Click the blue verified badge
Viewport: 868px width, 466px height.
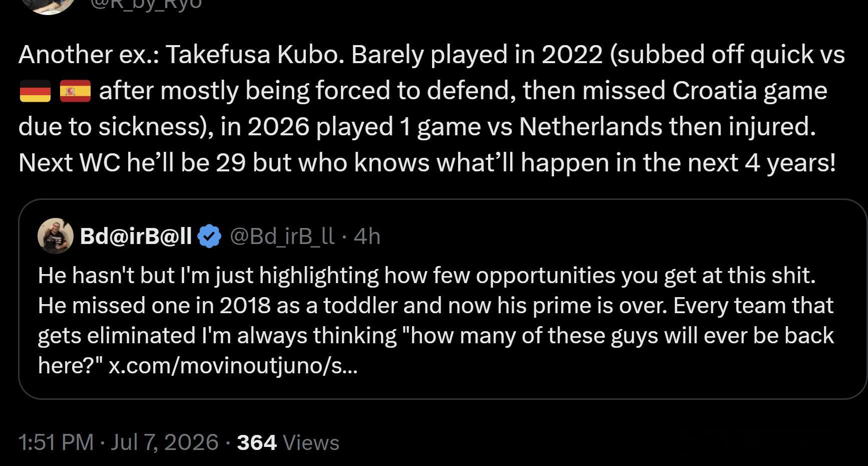[x=210, y=236]
